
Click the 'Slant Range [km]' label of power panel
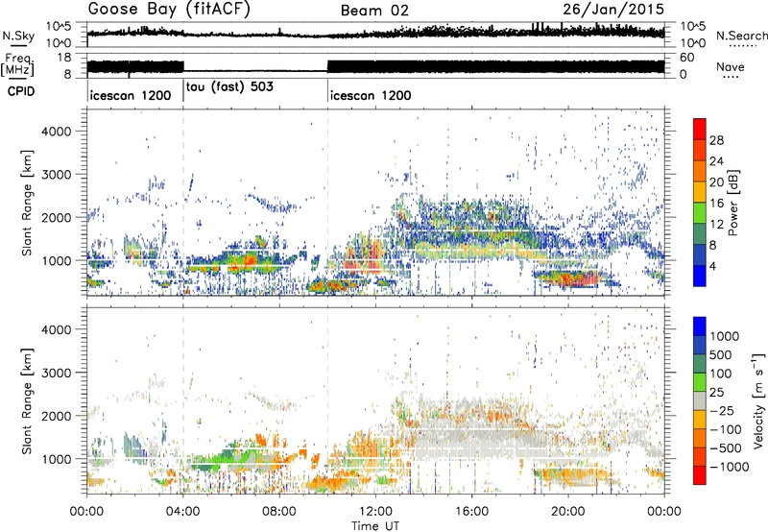[x=27, y=203]
